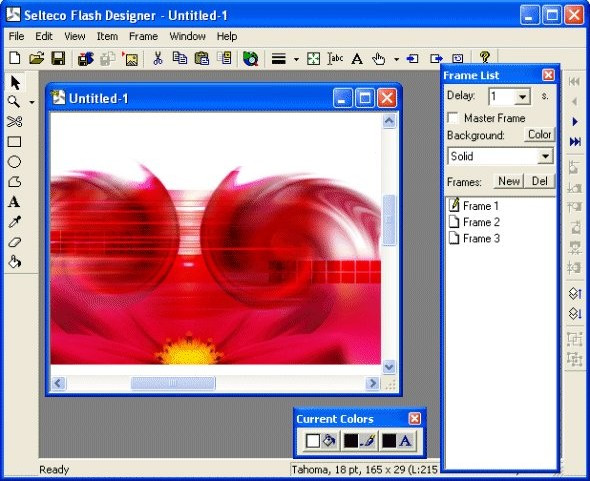The height and width of the screenshot is (481, 590).
Task: Select the arrow selection tool
Action: 15,83
